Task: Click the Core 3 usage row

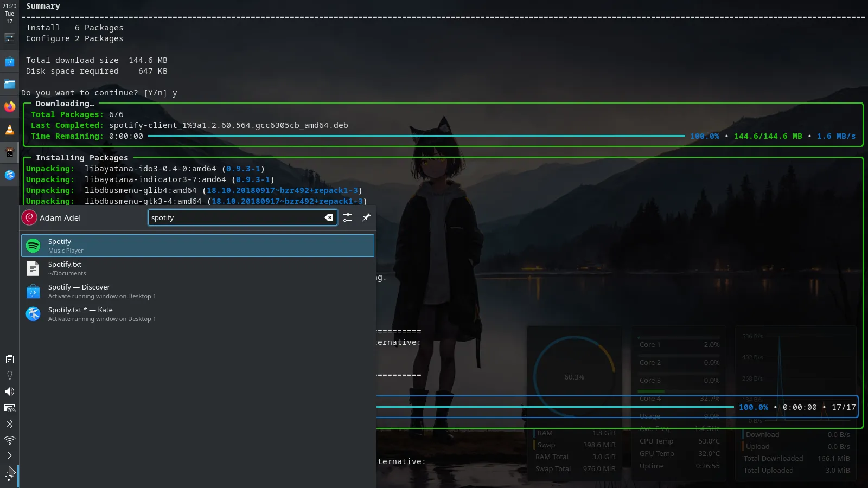Action: click(679, 380)
